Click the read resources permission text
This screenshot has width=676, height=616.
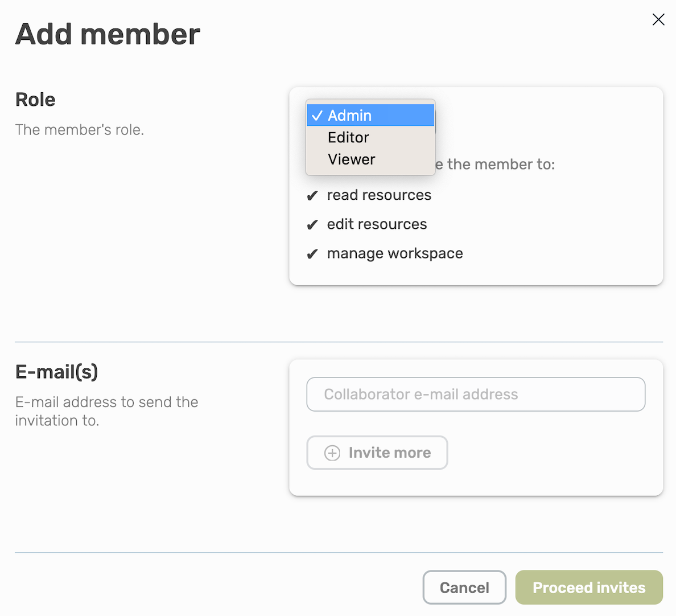(x=379, y=195)
